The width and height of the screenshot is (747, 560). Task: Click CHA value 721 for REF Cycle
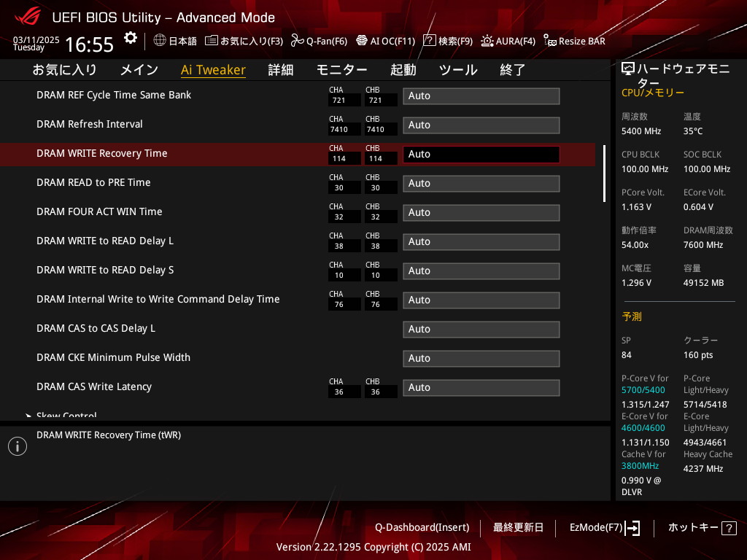click(339, 101)
